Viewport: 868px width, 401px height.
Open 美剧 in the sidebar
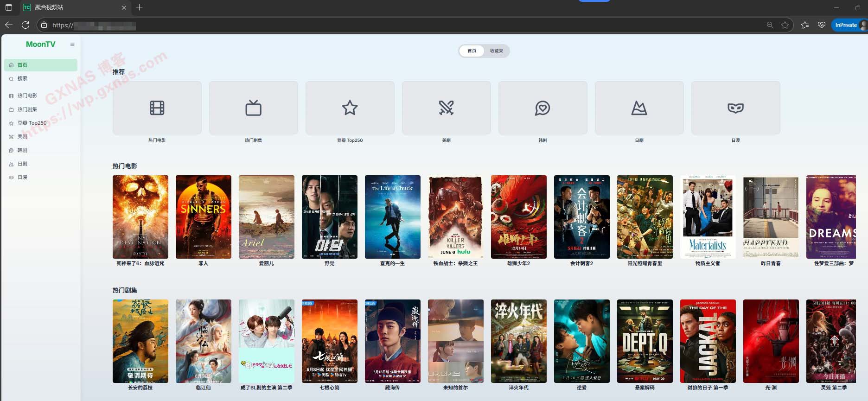(x=41, y=136)
